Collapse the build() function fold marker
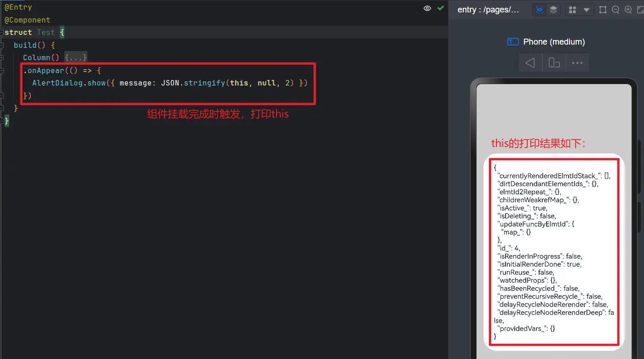Image resolution: width=644 pixels, height=359 pixels. [x=2, y=46]
